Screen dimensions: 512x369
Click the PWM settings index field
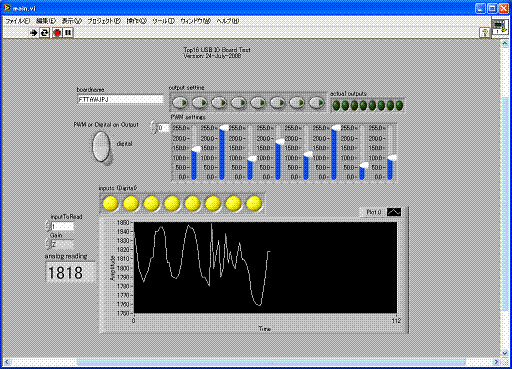click(x=163, y=128)
